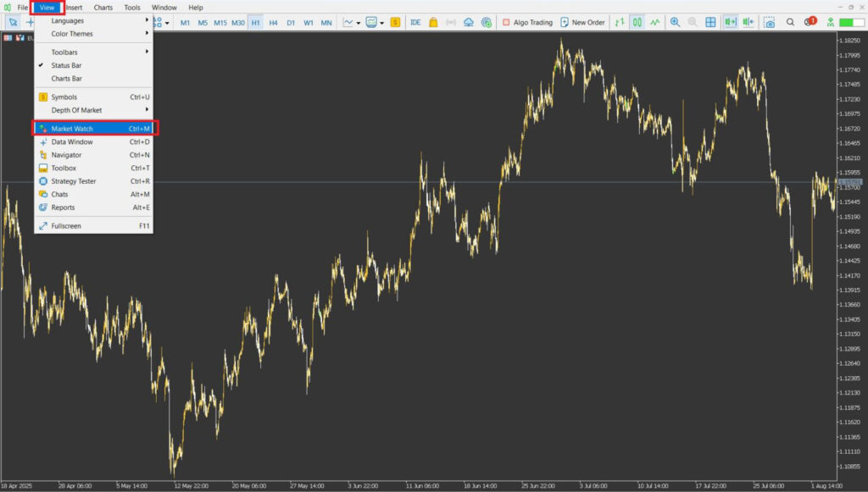Click the Strategy Tester menu icon
The width and height of the screenshot is (868, 492).
tap(43, 181)
